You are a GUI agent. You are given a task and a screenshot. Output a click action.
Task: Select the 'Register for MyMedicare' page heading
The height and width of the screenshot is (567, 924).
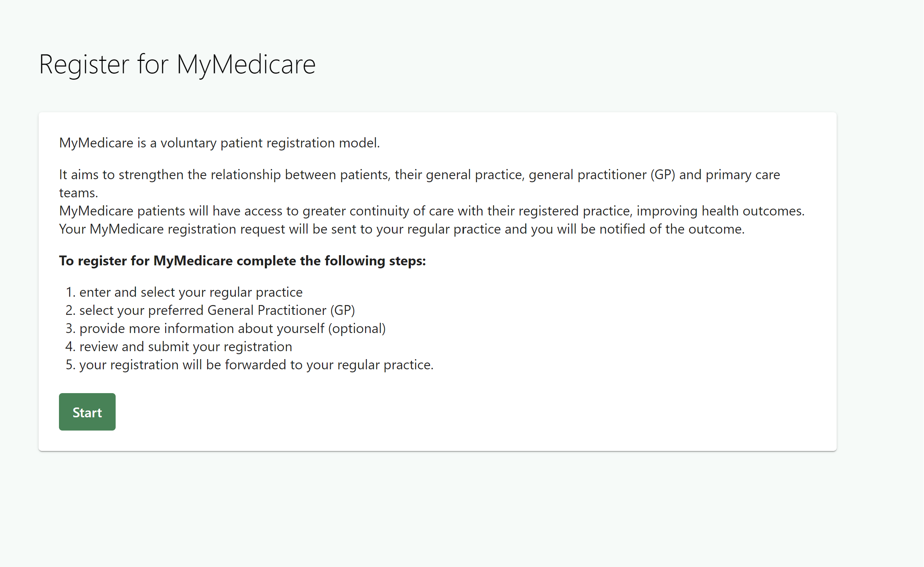click(x=177, y=65)
